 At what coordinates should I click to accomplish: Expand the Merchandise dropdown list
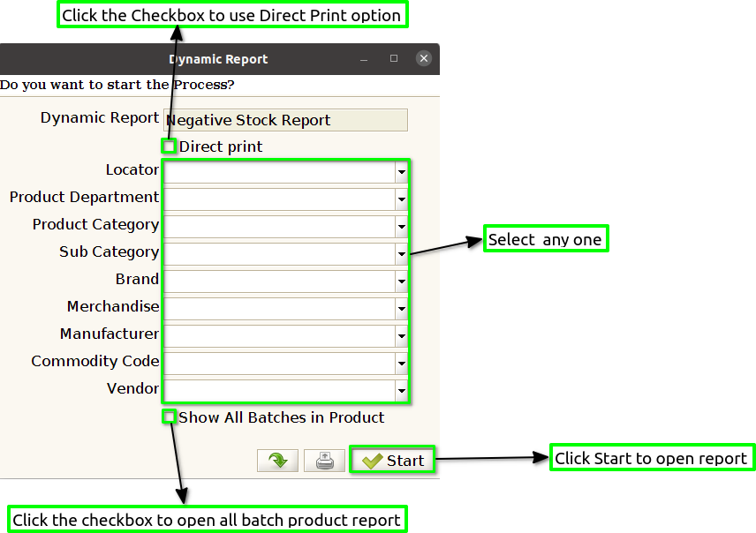401,309
